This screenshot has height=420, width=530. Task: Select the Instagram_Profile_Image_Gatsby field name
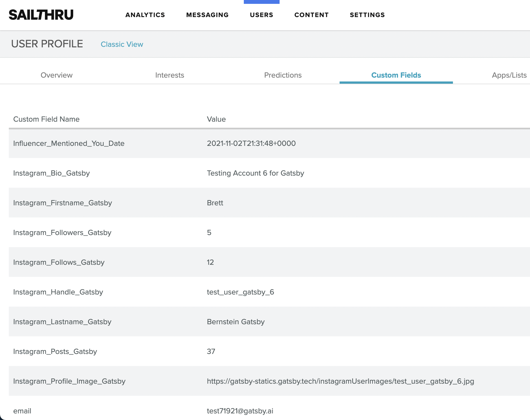(x=69, y=381)
